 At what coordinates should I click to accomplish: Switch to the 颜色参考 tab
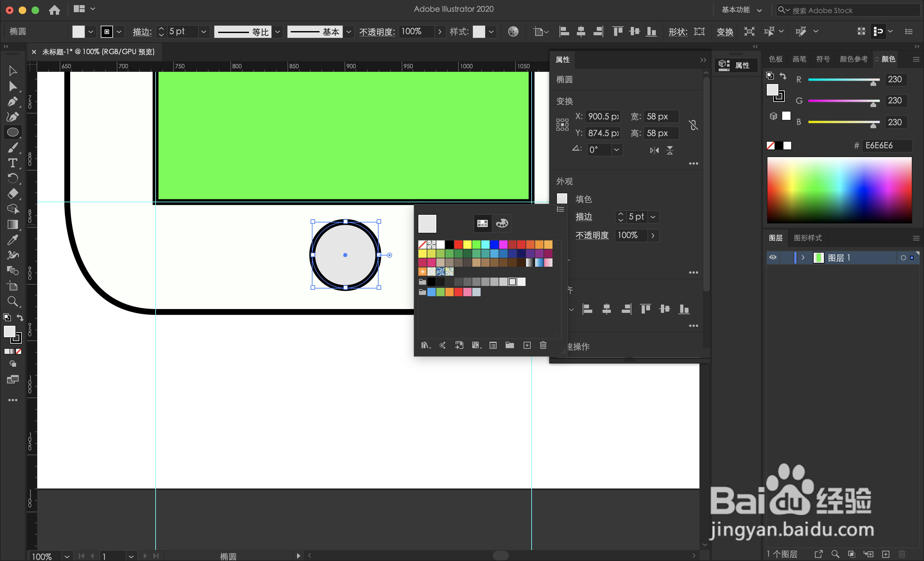tap(853, 59)
